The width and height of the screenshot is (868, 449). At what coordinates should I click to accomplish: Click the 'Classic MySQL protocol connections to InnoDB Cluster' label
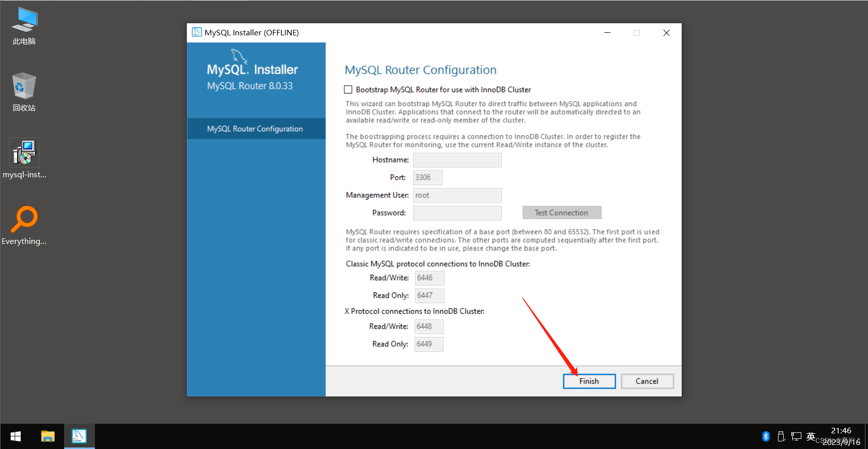pos(438,264)
